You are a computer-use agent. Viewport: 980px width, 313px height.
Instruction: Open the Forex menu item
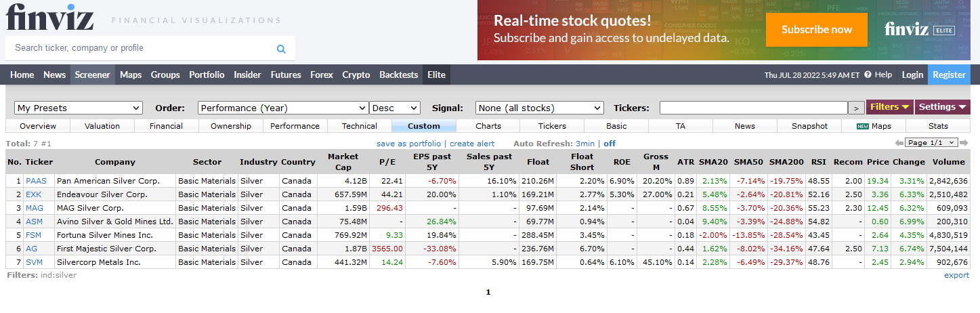[322, 75]
